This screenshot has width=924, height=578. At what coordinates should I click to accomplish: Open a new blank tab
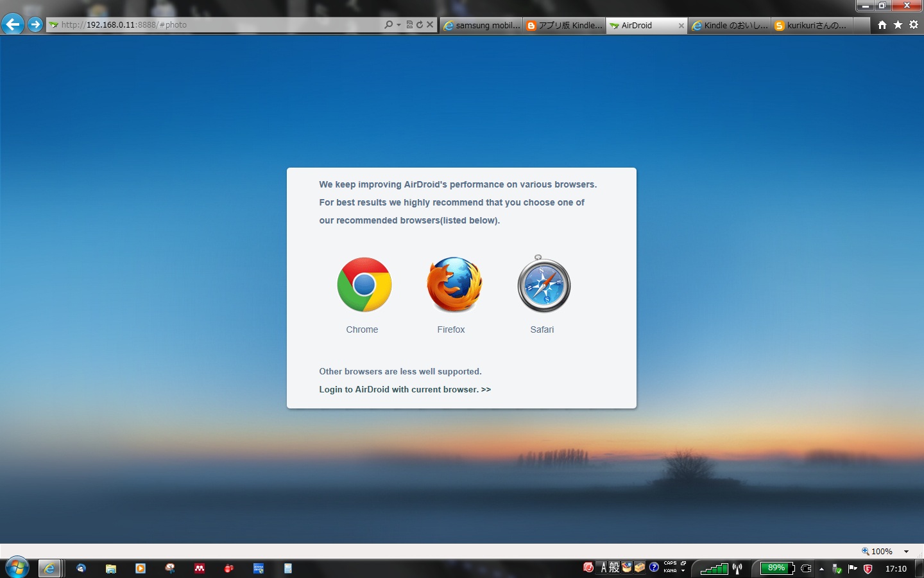862,25
